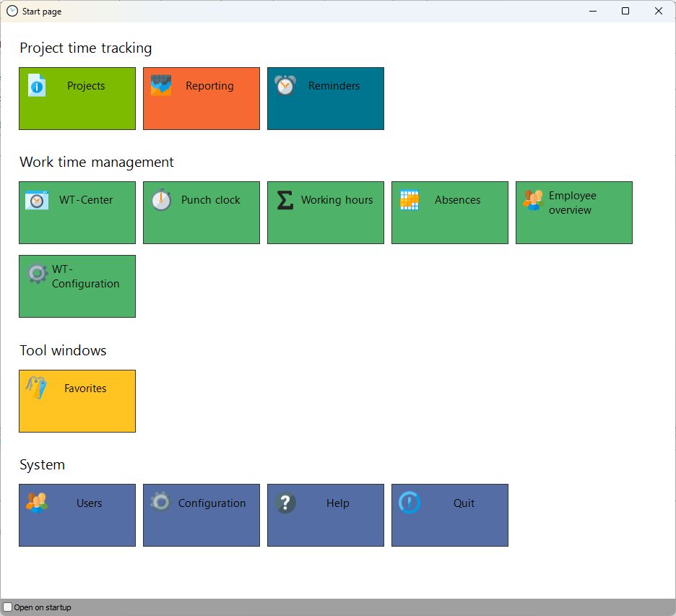Click the Working hours sigma icon
This screenshot has height=616, width=676.
[285, 200]
